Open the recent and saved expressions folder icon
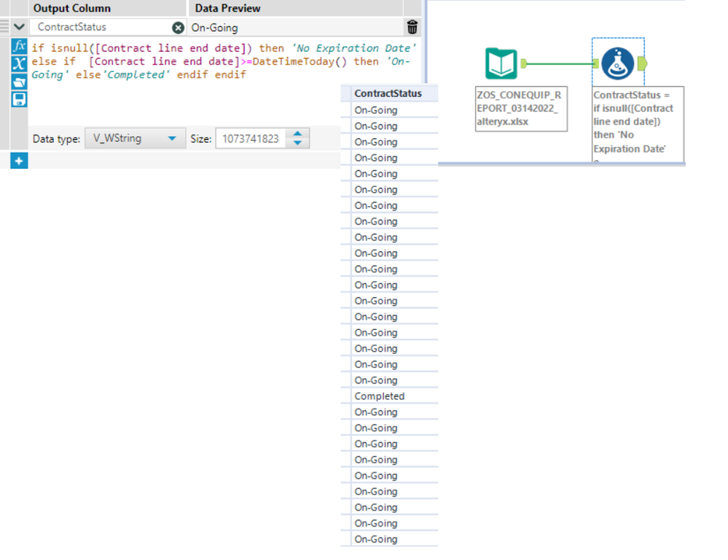The image size is (728, 560). tap(19, 82)
